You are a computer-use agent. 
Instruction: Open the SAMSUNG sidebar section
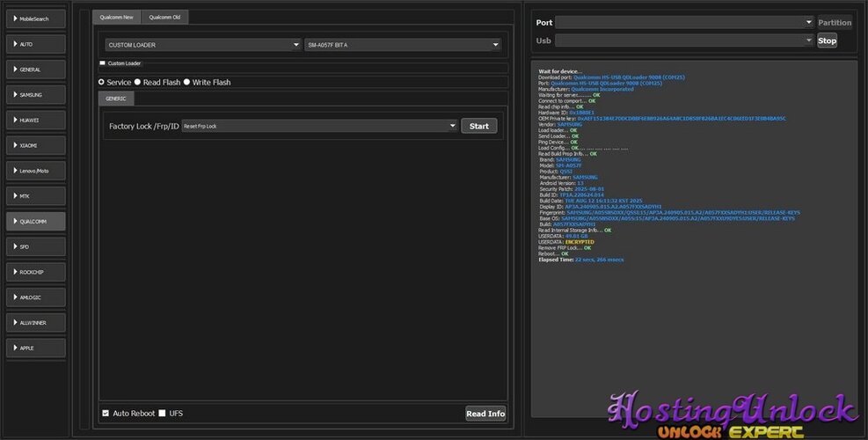pos(35,95)
